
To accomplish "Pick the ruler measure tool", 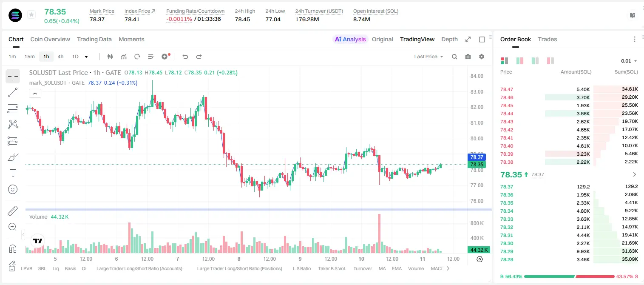I will pos(13,211).
